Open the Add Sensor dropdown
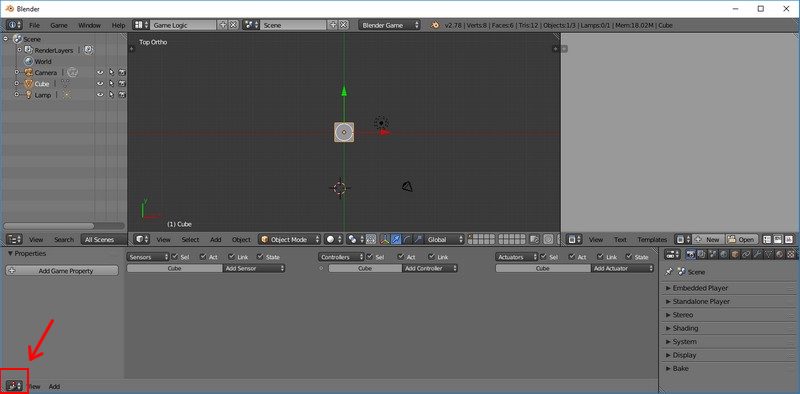The width and height of the screenshot is (800, 394). pos(254,268)
